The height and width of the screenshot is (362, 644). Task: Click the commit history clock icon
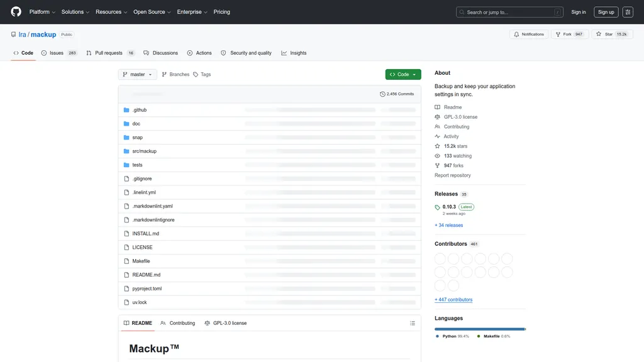[x=382, y=94]
